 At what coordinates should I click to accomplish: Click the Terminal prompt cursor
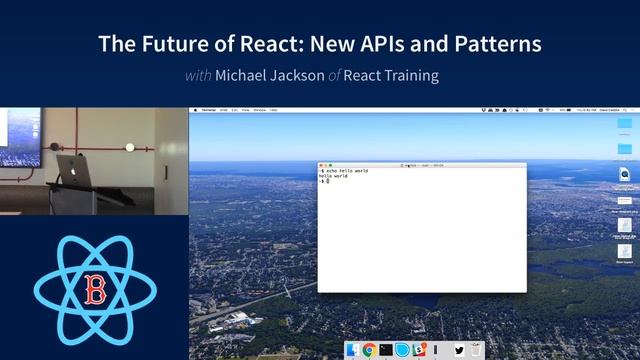[x=328, y=181]
